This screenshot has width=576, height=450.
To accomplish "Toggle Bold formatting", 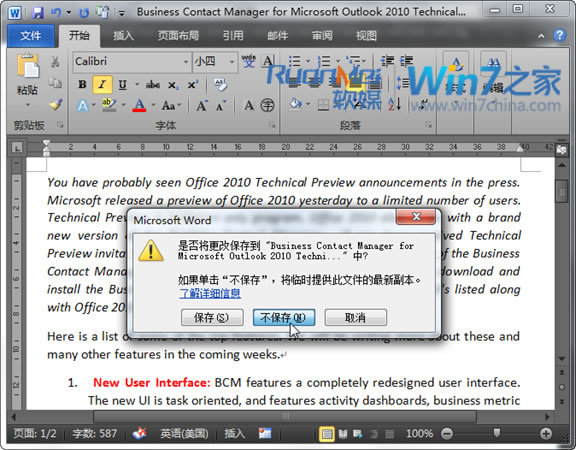I will tap(82, 85).
